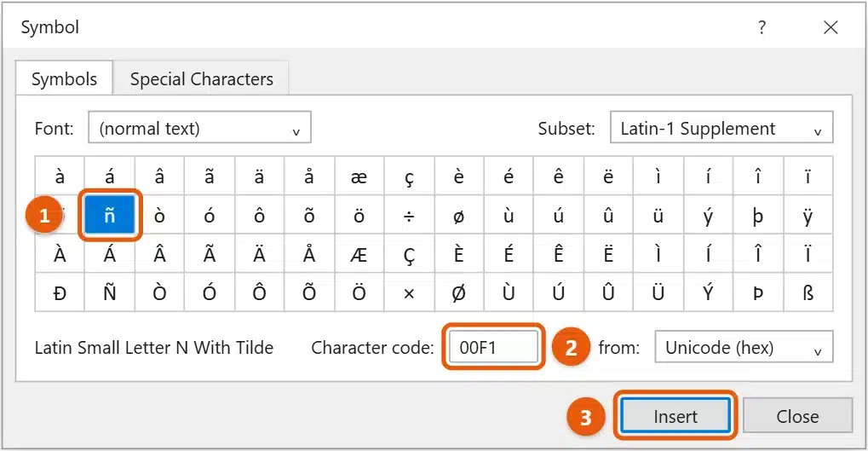This screenshot has width=868, height=451.
Task: Close the Symbol dialog with the X
Action: coord(831,27)
